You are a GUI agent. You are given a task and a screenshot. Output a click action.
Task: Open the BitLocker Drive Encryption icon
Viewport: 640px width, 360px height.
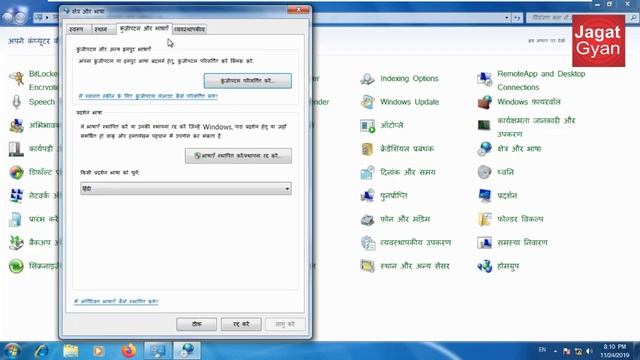[x=16, y=78]
